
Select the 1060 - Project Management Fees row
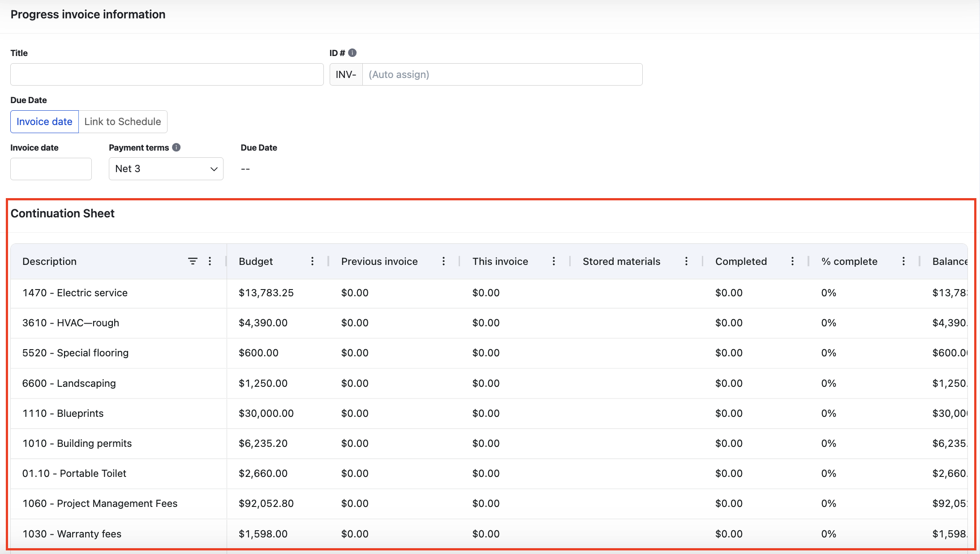[100, 504]
